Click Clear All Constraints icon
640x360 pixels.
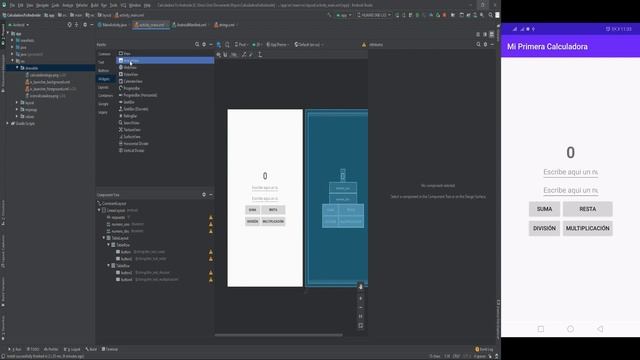[244, 54]
